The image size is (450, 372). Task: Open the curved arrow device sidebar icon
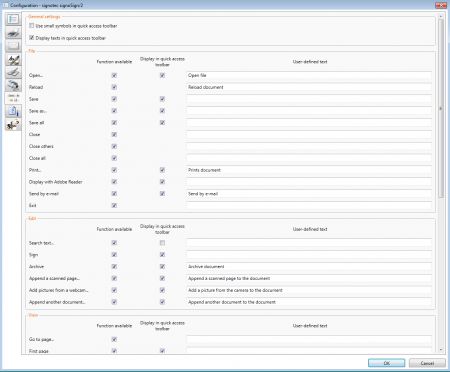point(13,85)
